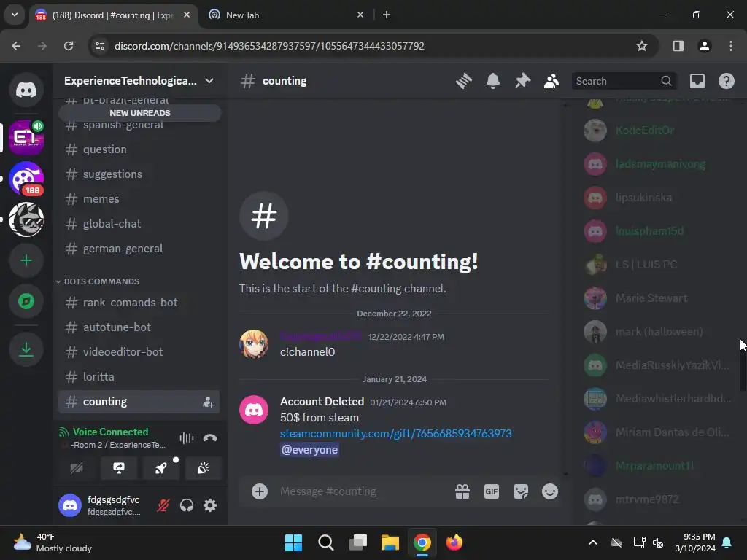
Task: Show hidden system tray icons chevron
Action: pos(593,542)
